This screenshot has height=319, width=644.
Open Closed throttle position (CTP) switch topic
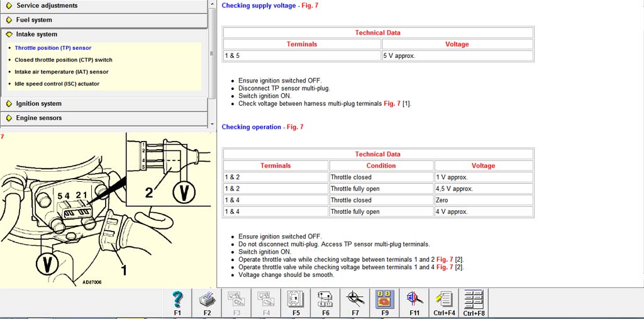[64, 60]
